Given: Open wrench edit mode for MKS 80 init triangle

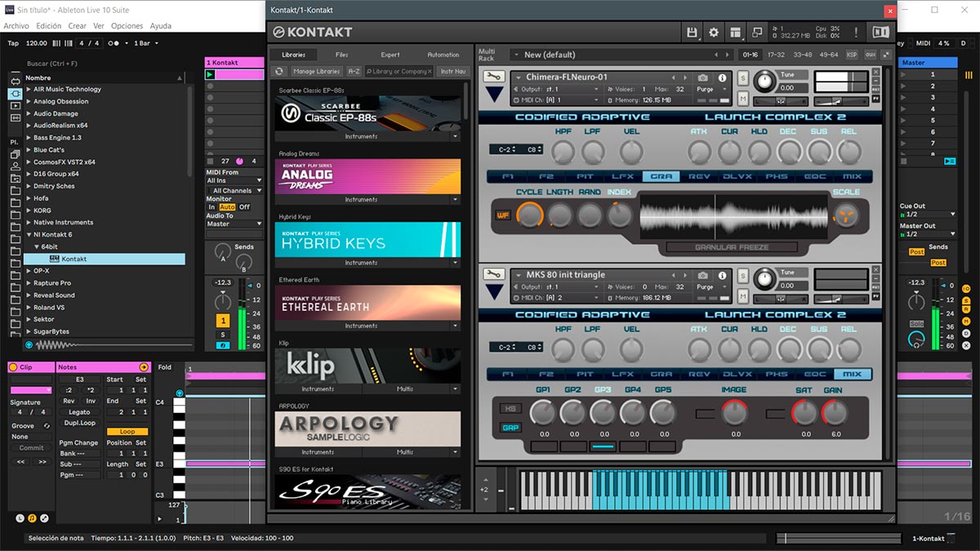Looking at the screenshot, I should (x=492, y=274).
